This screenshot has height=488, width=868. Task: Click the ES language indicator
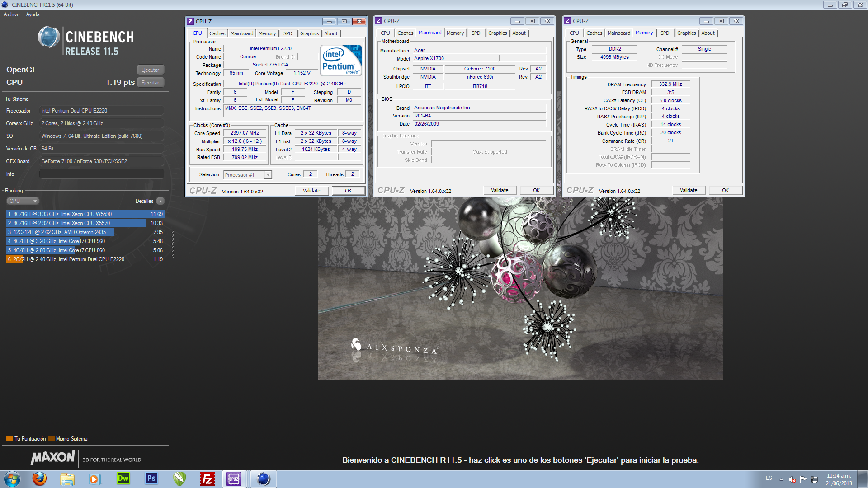[769, 478]
